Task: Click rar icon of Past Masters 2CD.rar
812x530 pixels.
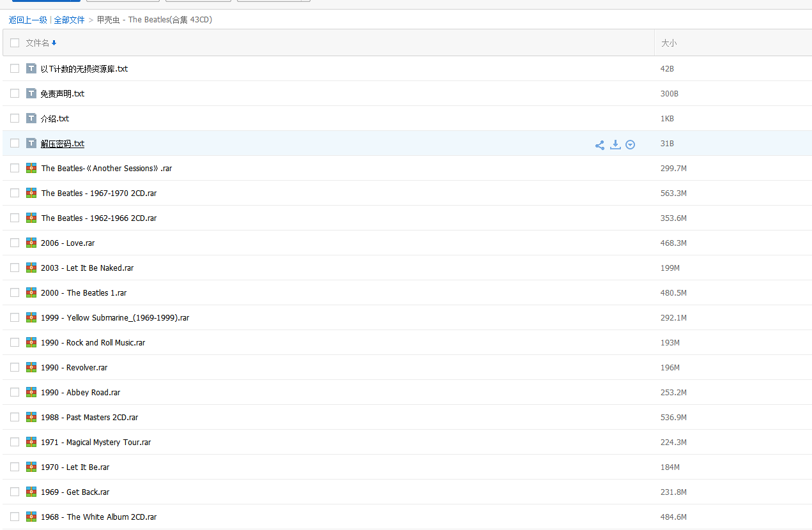Action: [31, 417]
